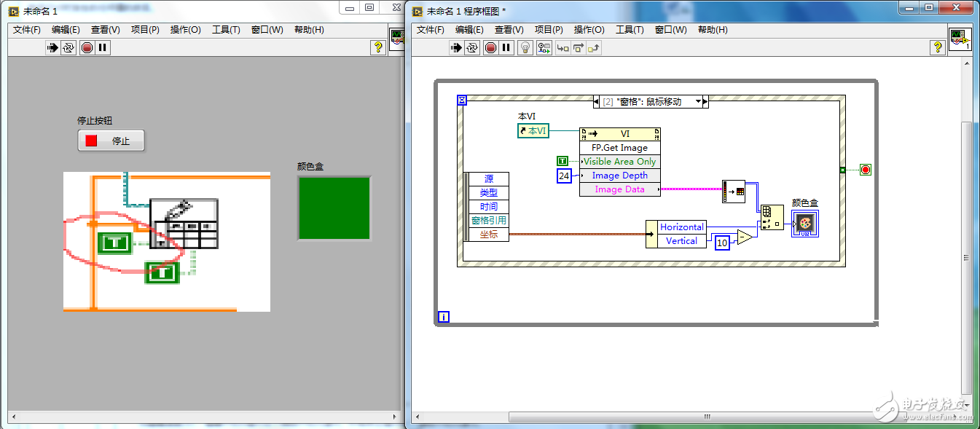Go to next event case

coord(705,102)
